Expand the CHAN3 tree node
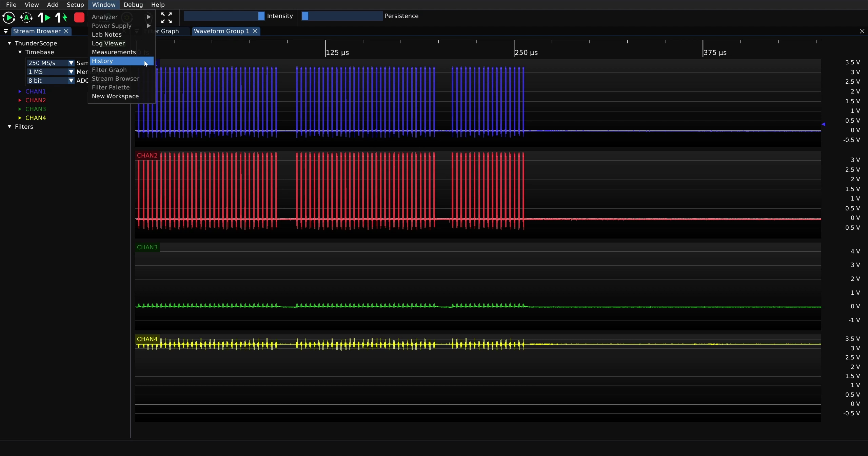The width and height of the screenshot is (868, 456). pos(20,109)
